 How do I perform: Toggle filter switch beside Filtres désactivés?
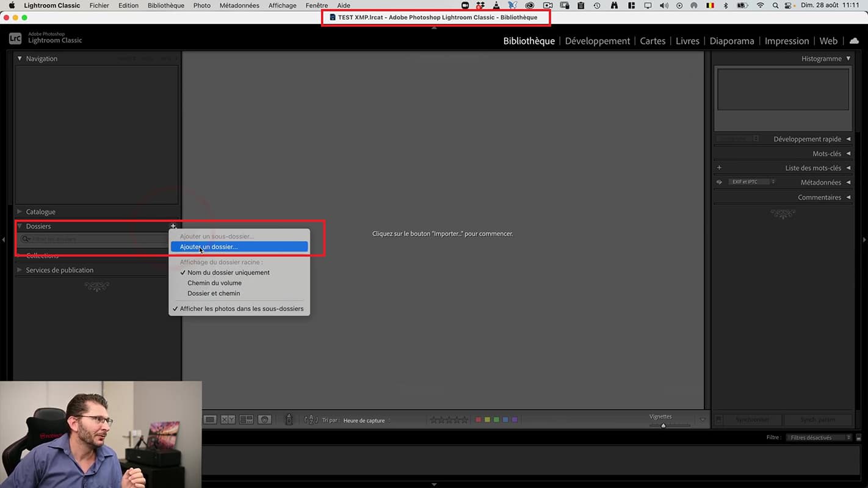click(x=859, y=437)
